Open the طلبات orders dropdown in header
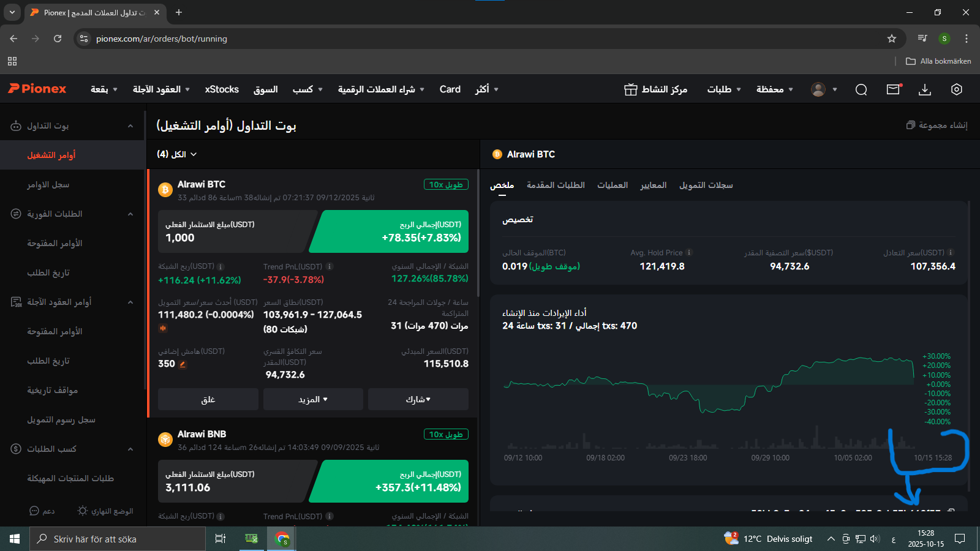 (x=724, y=89)
